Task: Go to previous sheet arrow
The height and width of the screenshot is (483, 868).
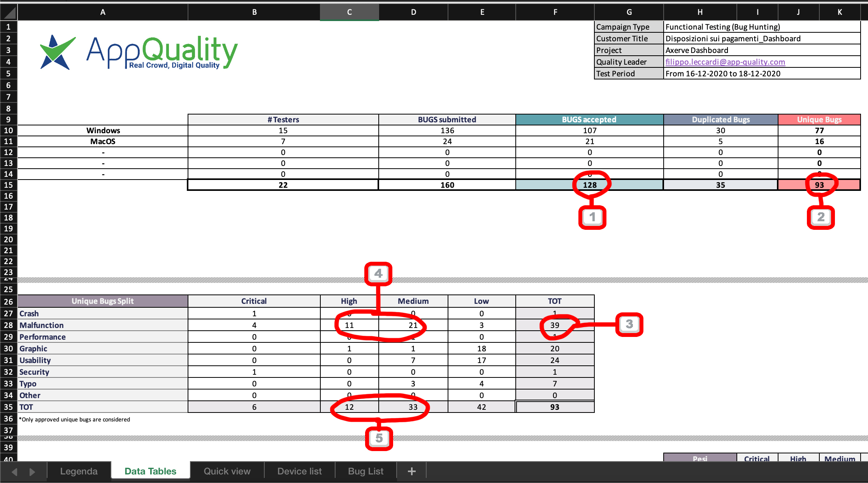Action: tap(14, 472)
